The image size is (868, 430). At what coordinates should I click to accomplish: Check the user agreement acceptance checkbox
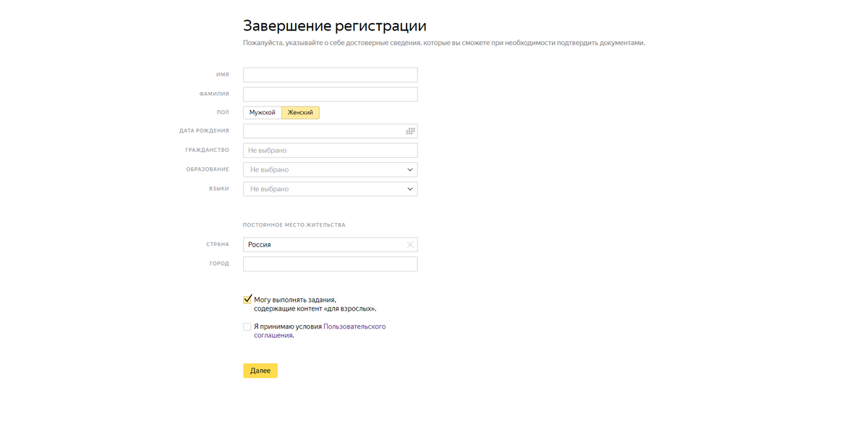[247, 328]
